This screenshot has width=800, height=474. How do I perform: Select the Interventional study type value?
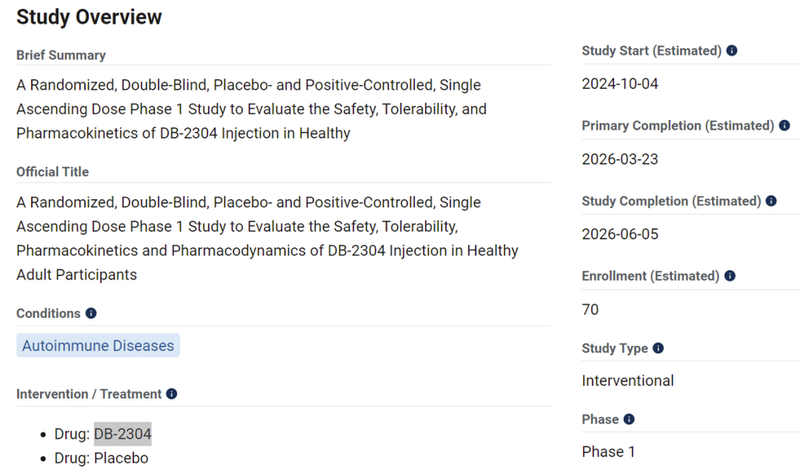pos(628,380)
